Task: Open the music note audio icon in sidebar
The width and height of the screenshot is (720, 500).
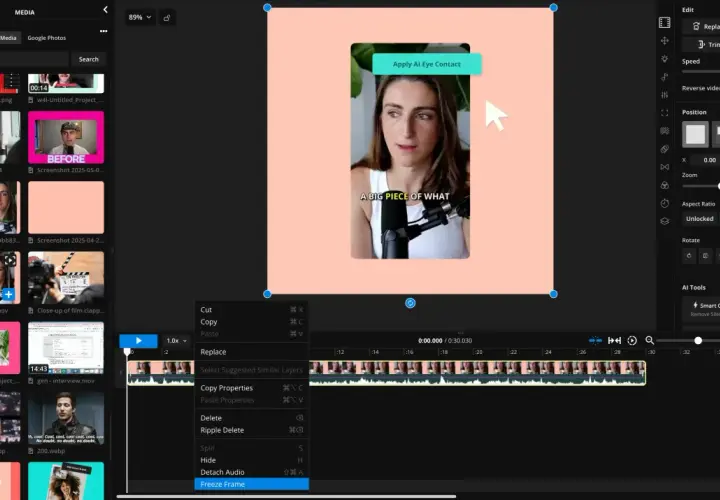Action: point(664,77)
